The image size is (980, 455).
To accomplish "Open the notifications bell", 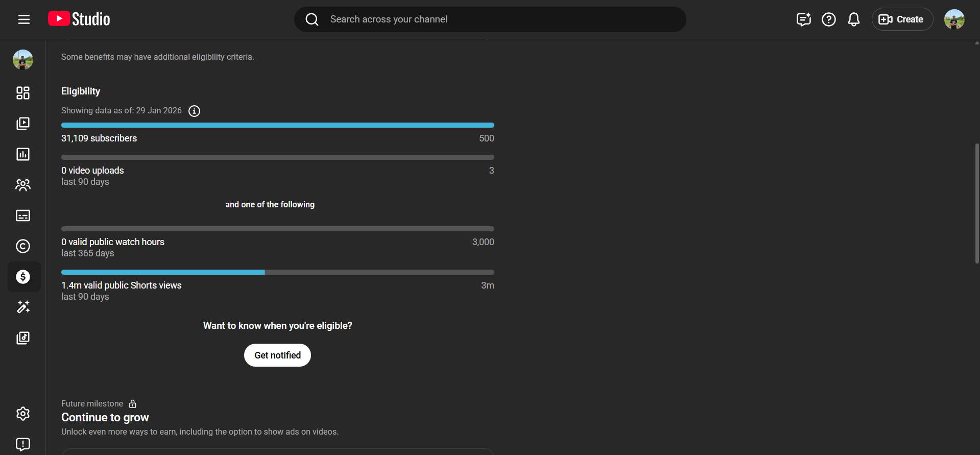I will 853,19.
